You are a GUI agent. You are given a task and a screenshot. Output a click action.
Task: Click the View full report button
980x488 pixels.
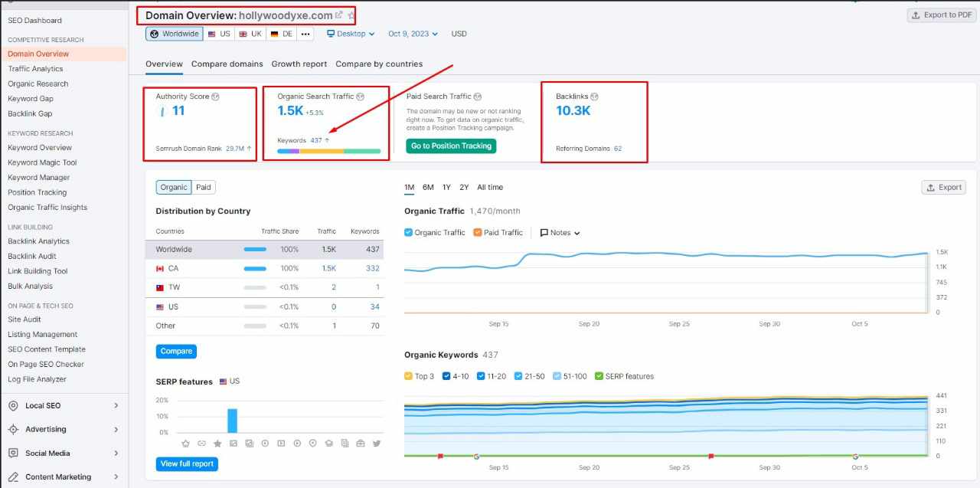tap(187, 463)
